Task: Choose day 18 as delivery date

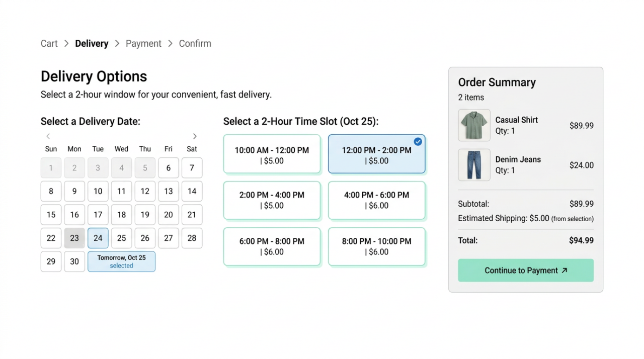Action: (x=121, y=215)
